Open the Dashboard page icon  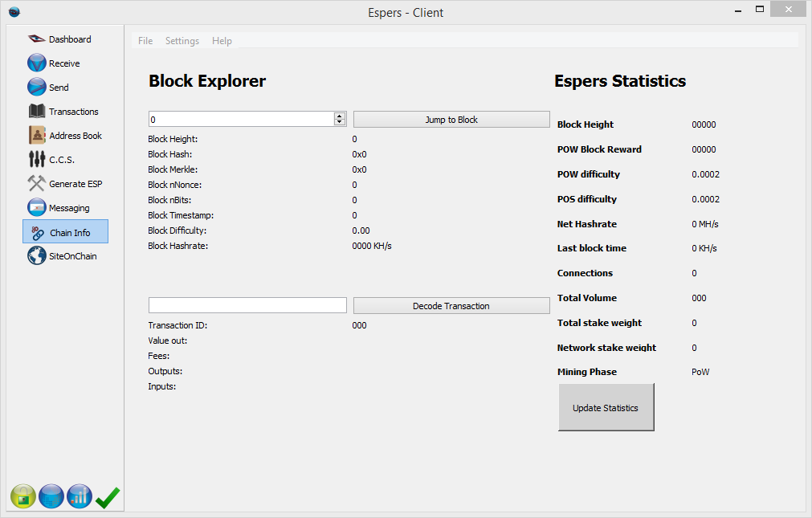click(36, 39)
